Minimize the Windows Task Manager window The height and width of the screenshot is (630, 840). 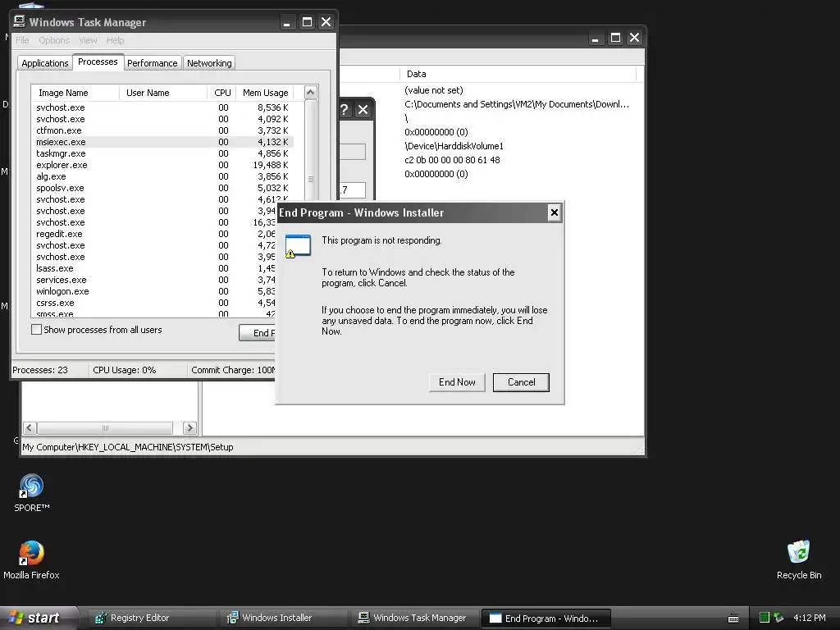[x=287, y=22]
